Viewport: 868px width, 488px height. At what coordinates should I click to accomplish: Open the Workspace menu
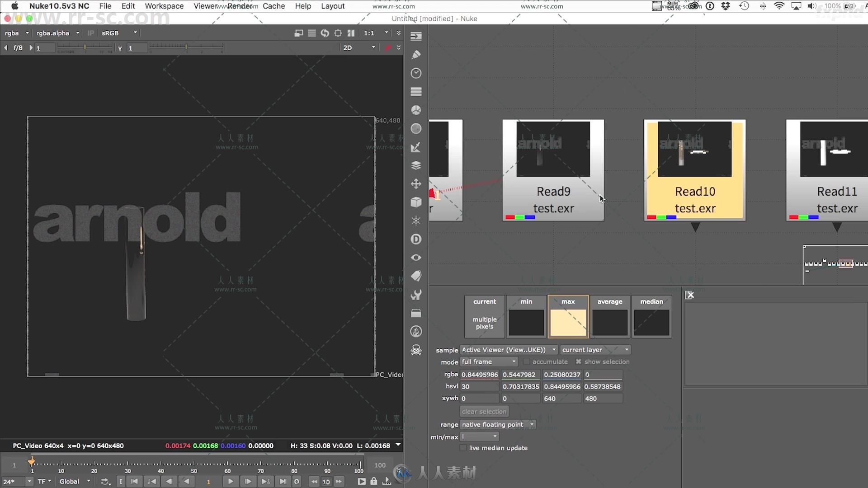(x=164, y=6)
